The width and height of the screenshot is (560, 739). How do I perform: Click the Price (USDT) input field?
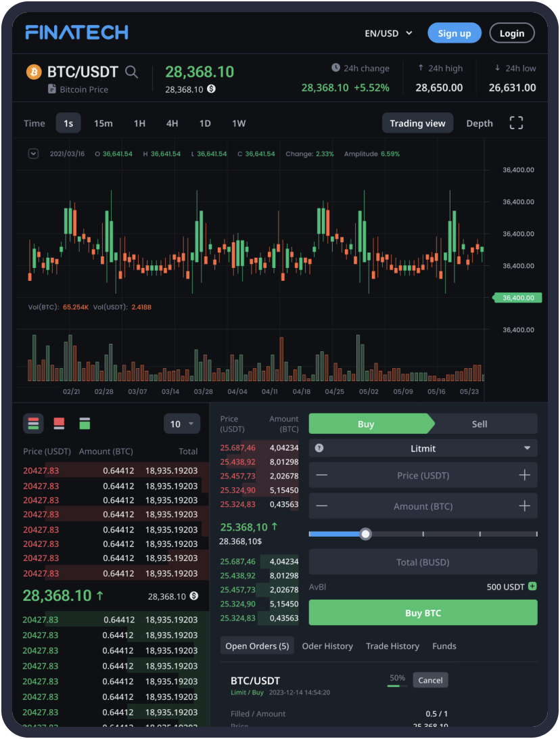[x=423, y=475]
